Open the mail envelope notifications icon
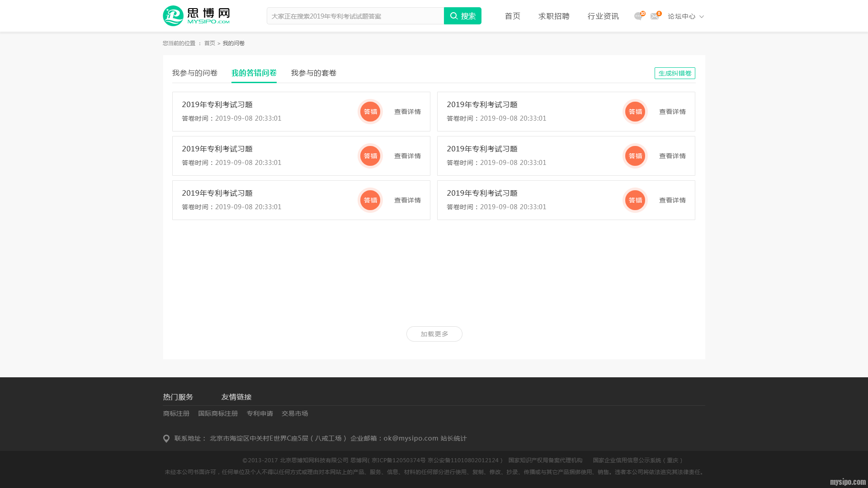This screenshot has width=868, height=488. click(654, 16)
